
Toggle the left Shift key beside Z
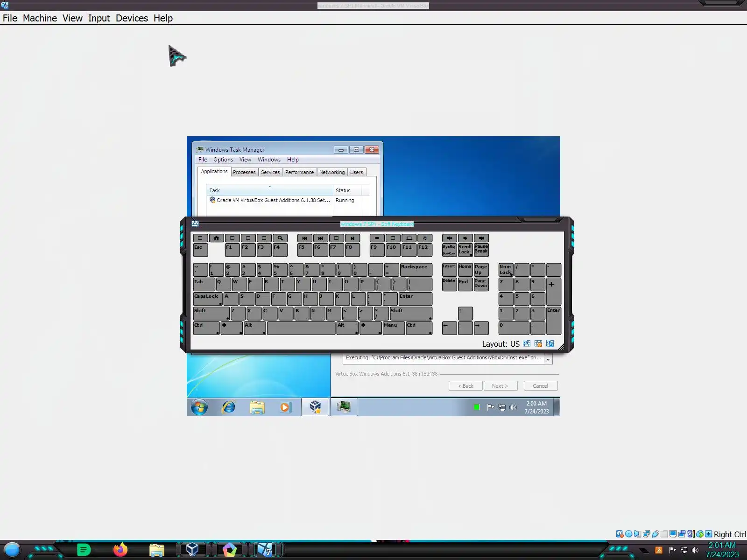coord(211,313)
